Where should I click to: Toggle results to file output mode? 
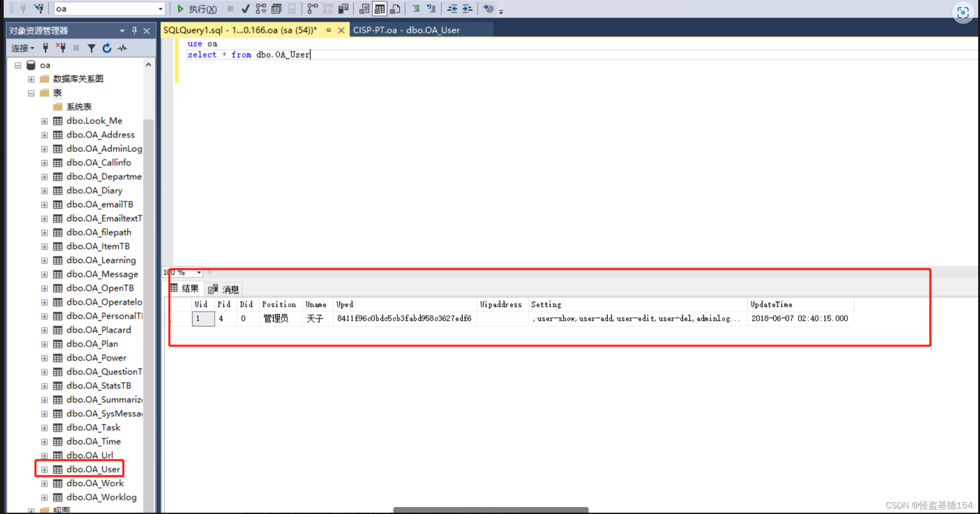pos(395,9)
